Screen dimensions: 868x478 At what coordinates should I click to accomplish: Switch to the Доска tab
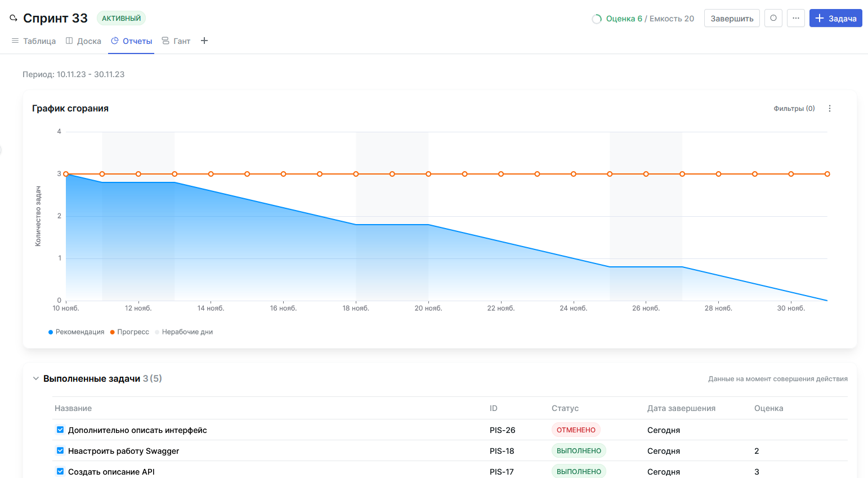pyautogui.click(x=83, y=41)
